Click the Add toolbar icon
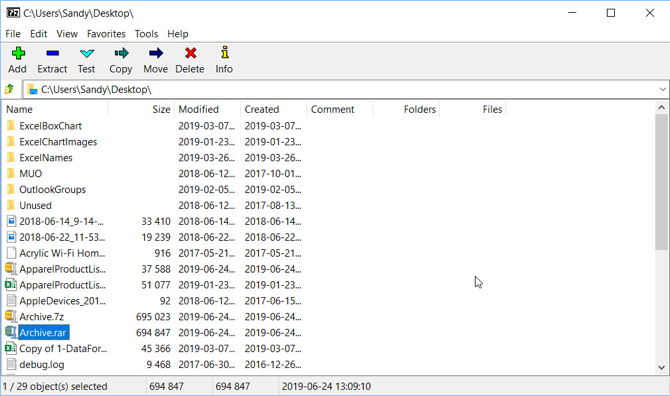The width and height of the screenshot is (670, 396). pos(18,53)
